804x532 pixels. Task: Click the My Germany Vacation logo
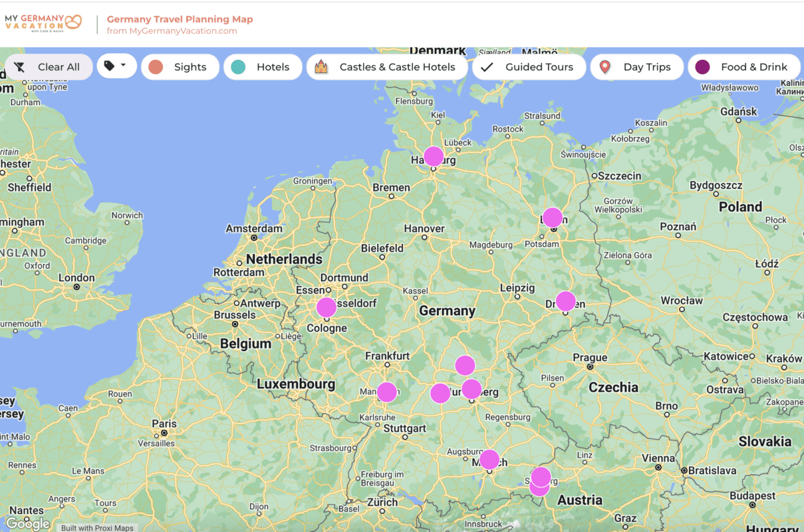coord(44,23)
